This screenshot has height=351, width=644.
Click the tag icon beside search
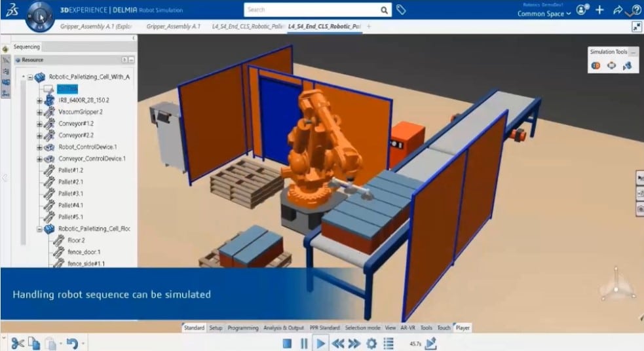pyautogui.click(x=401, y=9)
